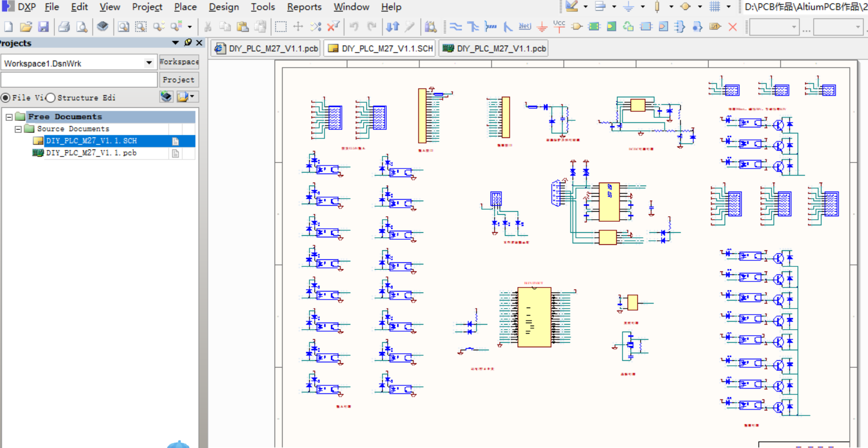
Task: Place a VCC power port
Action: pos(559,26)
